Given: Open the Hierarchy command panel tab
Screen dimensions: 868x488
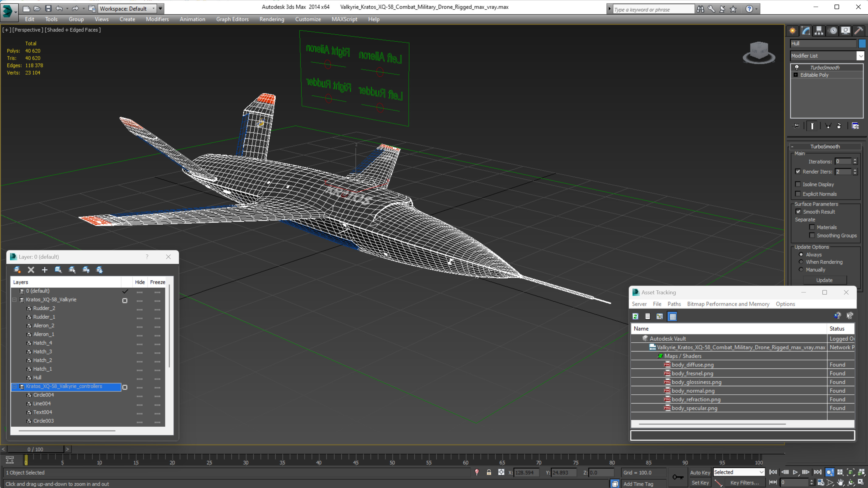Looking at the screenshot, I should point(819,31).
